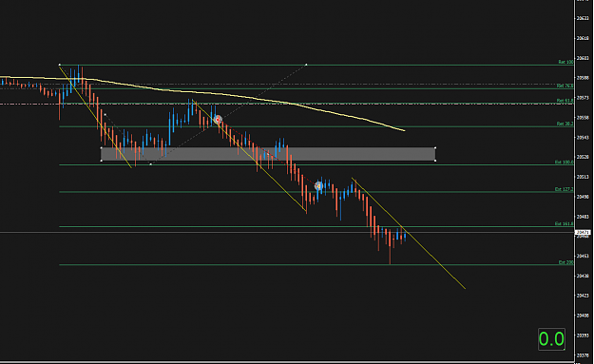Viewport: 594px width, 364px height.
Task: Grab the top-right handle of the gray rectangle
Action: pyautogui.click(x=435, y=147)
